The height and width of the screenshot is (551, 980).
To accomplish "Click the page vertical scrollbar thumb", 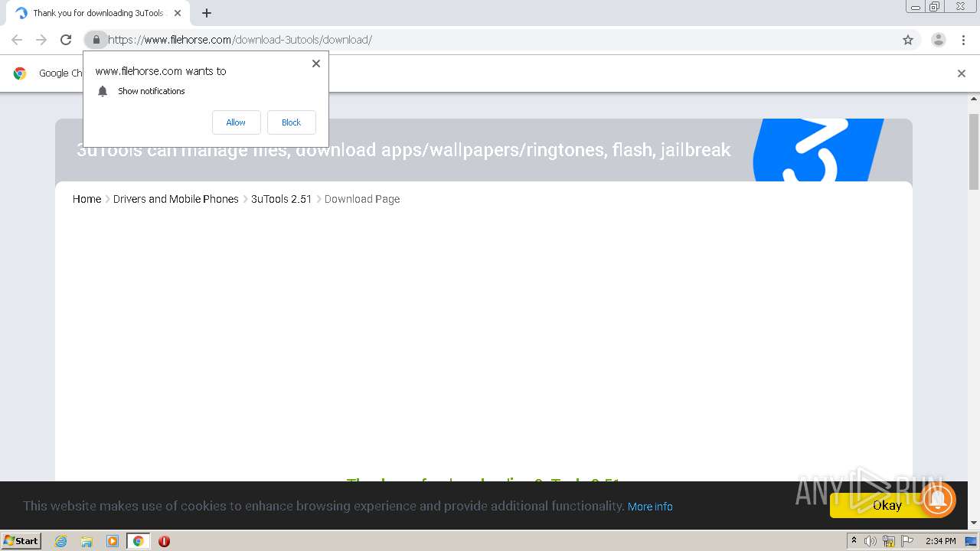I will point(974,152).
